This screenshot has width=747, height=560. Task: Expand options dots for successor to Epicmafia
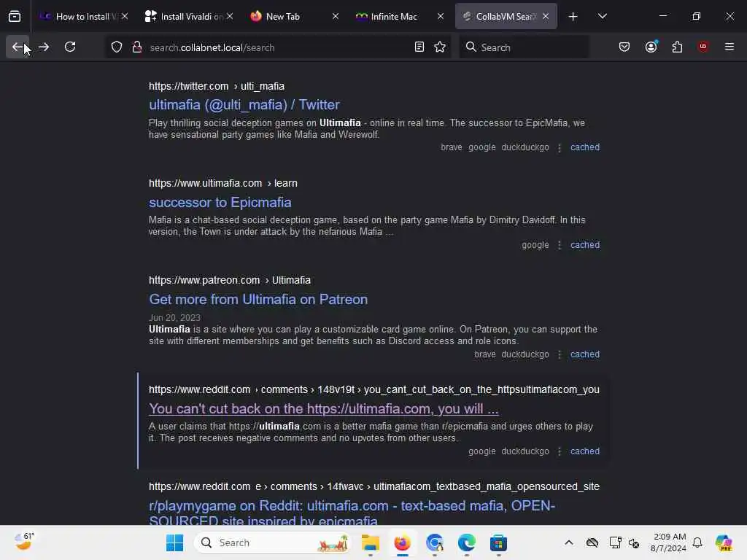click(560, 245)
